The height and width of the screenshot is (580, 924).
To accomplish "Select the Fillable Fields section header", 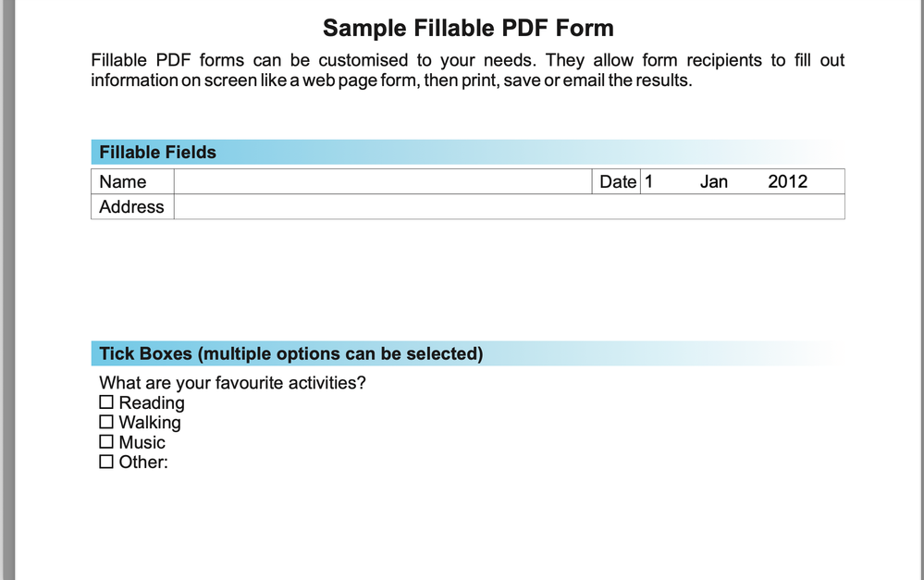I will tap(156, 152).
